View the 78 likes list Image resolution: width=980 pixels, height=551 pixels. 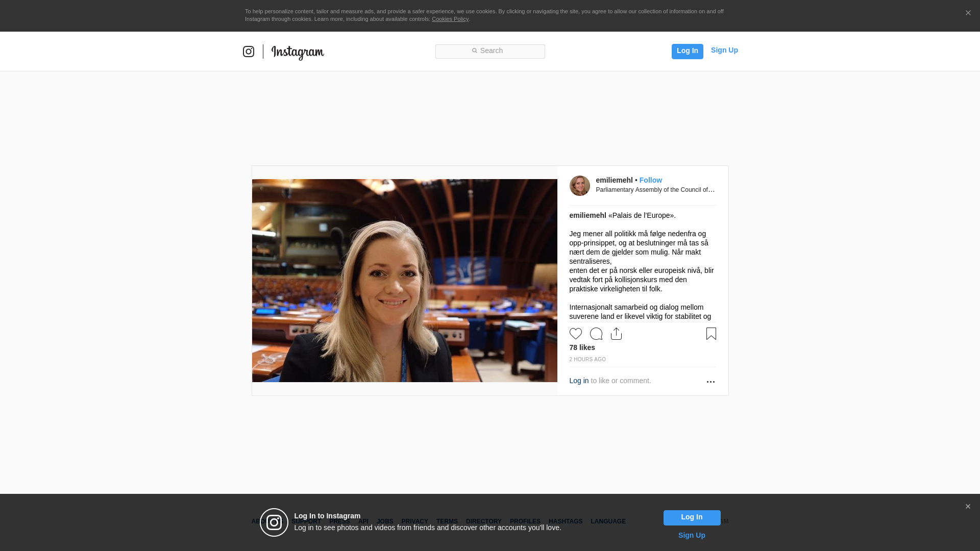tap(582, 347)
